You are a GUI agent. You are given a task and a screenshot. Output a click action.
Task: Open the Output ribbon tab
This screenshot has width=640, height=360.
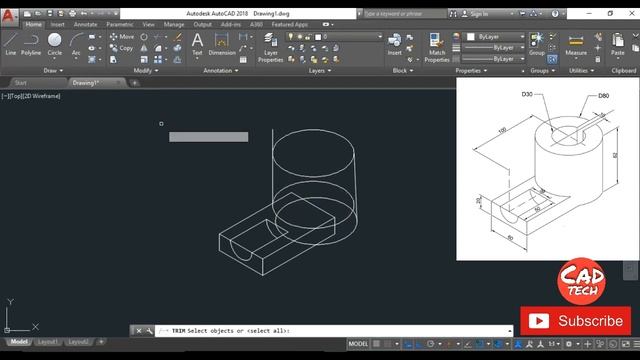click(x=202, y=24)
